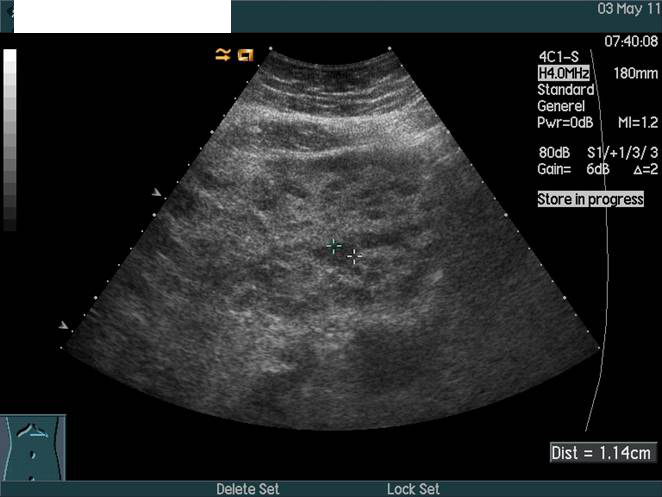The image size is (662, 497).
Task: Click the orange double-arrow orientation icon
Action: coord(222,54)
